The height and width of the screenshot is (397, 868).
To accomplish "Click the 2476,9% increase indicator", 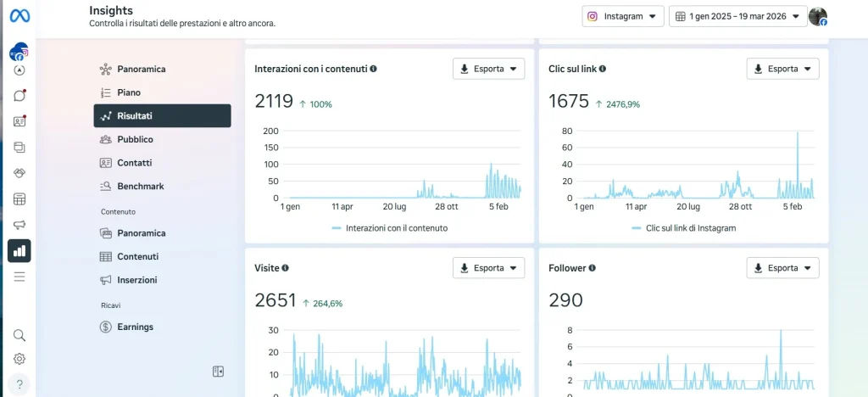I will pyautogui.click(x=617, y=104).
